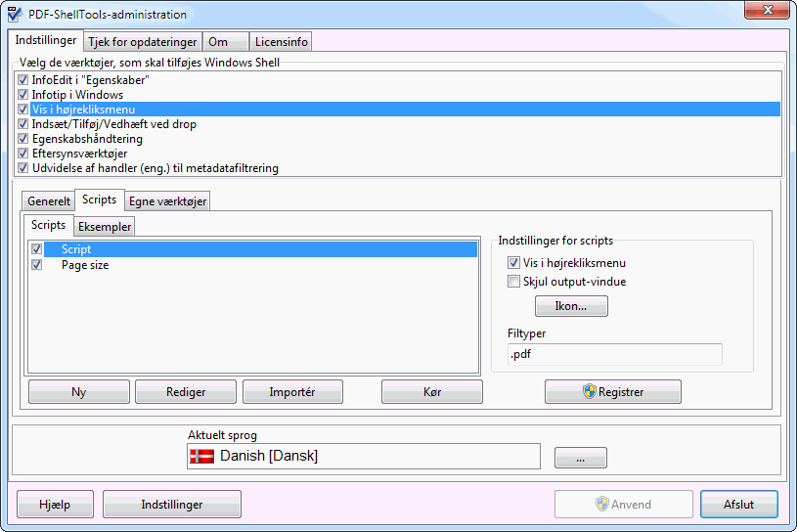
Task: Switch to the Eksempler sub-tab
Action: [x=105, y=227]
